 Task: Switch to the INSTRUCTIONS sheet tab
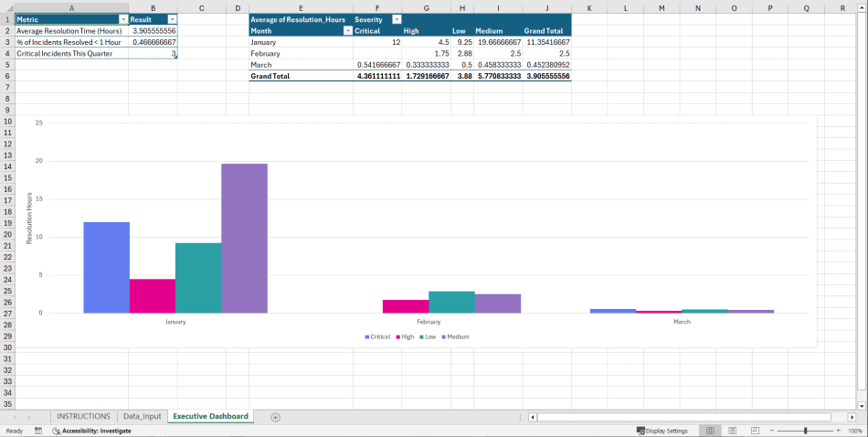coord(83,417)
